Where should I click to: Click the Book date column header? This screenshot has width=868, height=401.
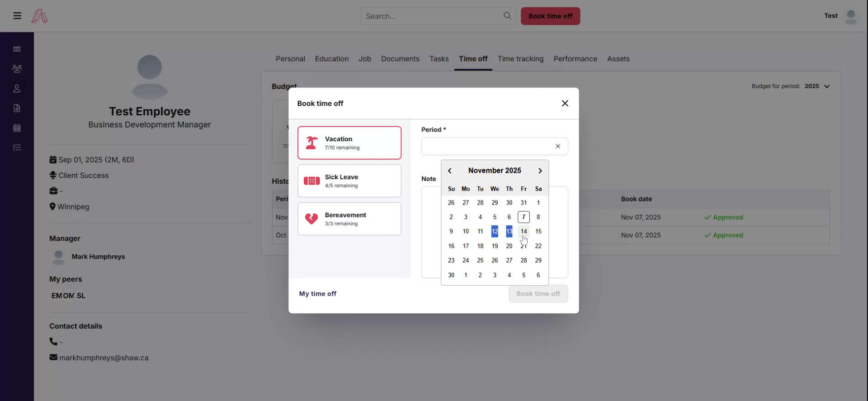636,199
